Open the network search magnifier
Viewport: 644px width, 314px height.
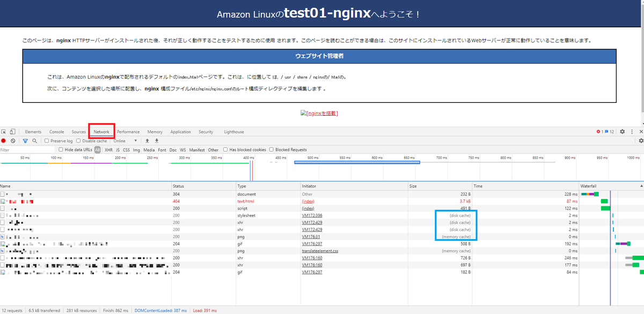(34, 141)
